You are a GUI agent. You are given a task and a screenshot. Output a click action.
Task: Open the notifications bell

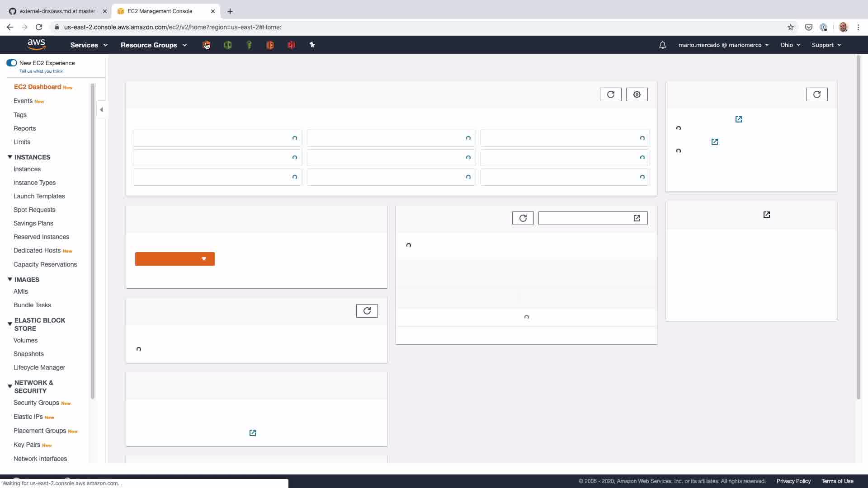click(x=662, y=45)
